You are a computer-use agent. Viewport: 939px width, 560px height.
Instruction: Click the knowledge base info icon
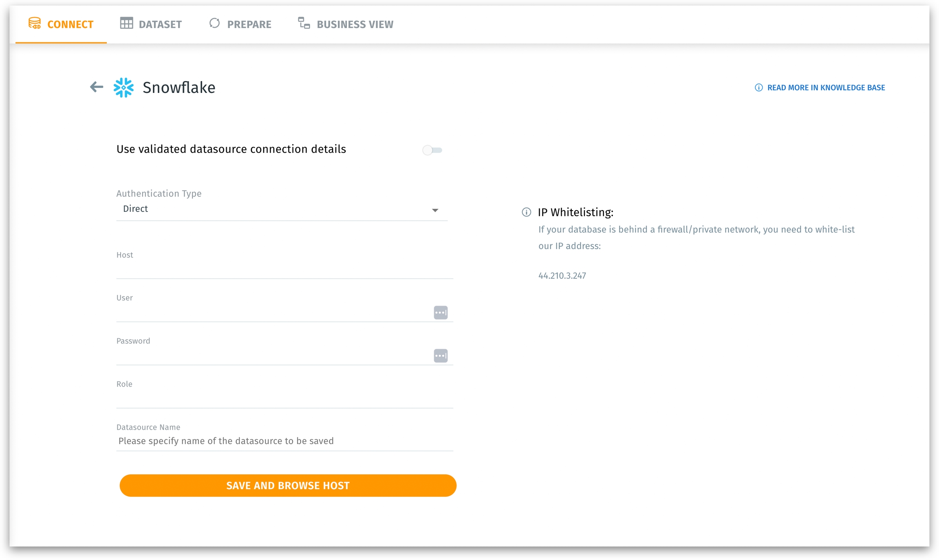(758, 88)
